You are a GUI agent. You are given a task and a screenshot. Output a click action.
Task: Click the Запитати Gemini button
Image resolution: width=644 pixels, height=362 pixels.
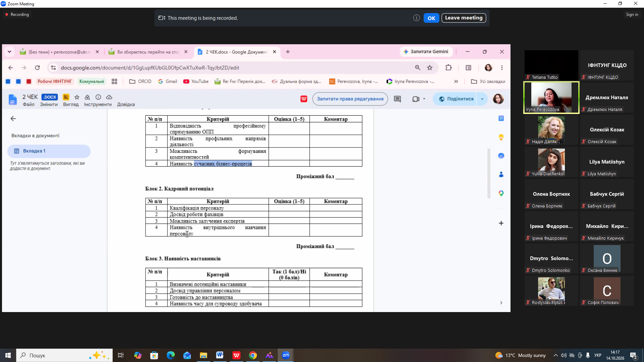click(426, 52)
